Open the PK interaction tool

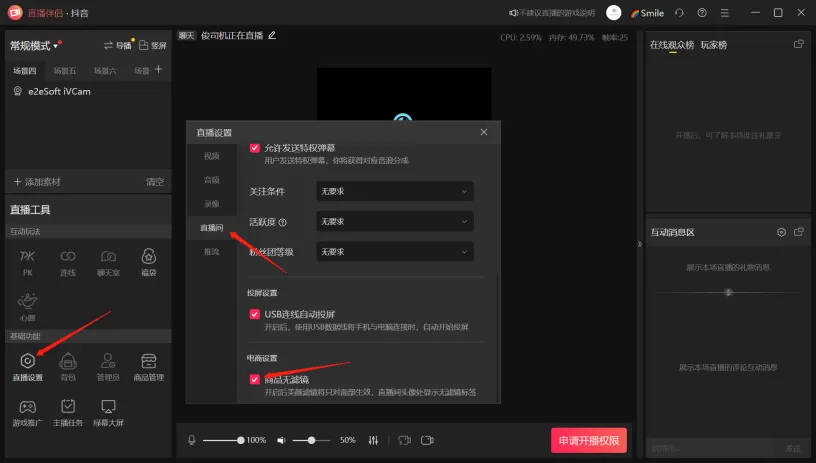28,262
